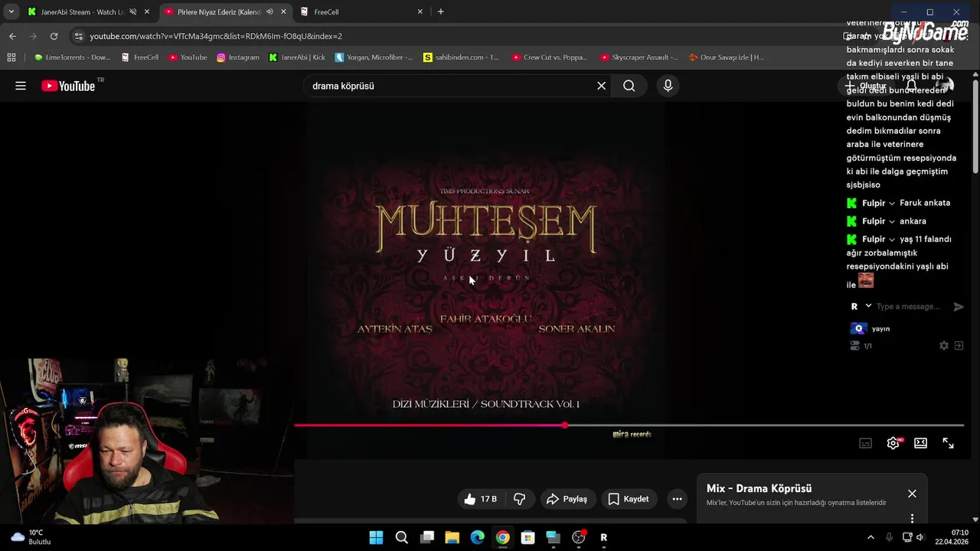Open the YouTube hamburger guide menu
Image resolution: width=980 pixels, height=551 pixels.
[x=21, y=86]
